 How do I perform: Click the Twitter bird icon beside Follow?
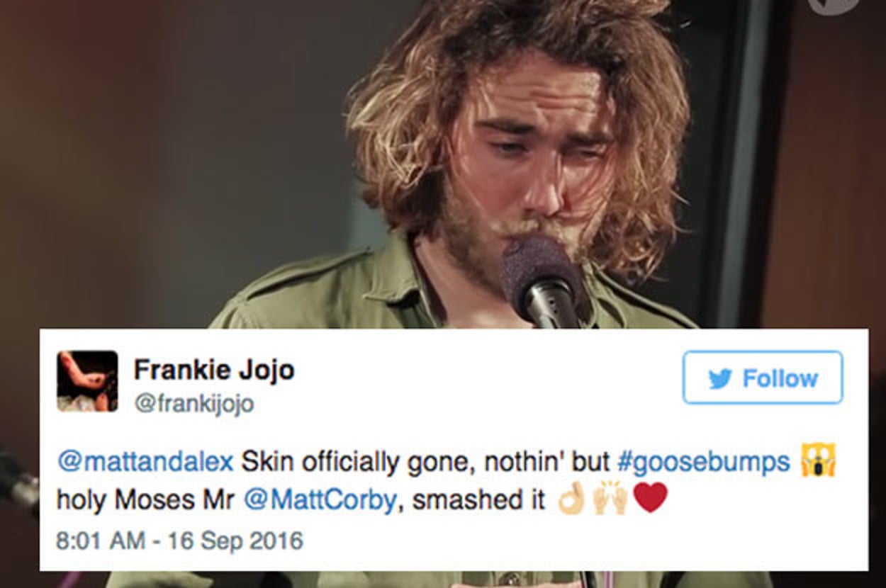[720, 378]
